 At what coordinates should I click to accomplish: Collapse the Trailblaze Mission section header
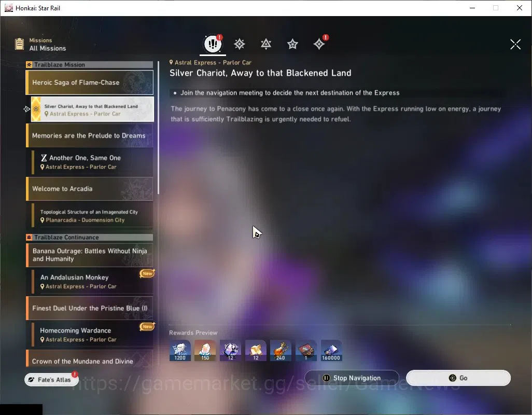tap(90, 64)
